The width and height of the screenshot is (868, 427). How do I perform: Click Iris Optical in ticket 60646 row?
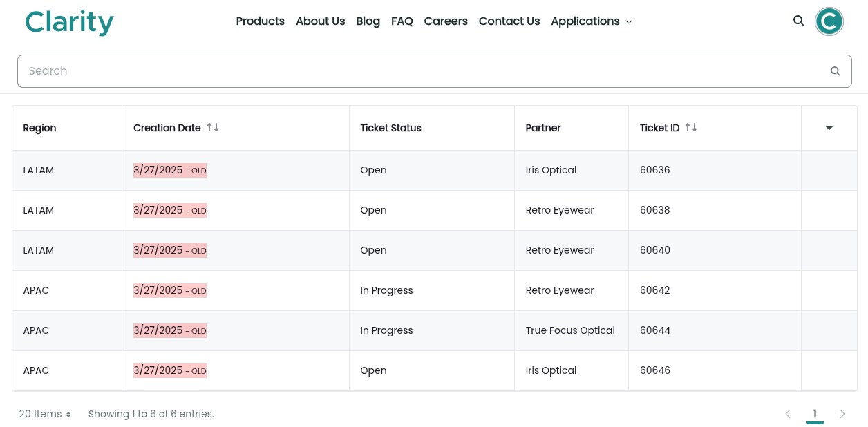[x=551, y=370]
